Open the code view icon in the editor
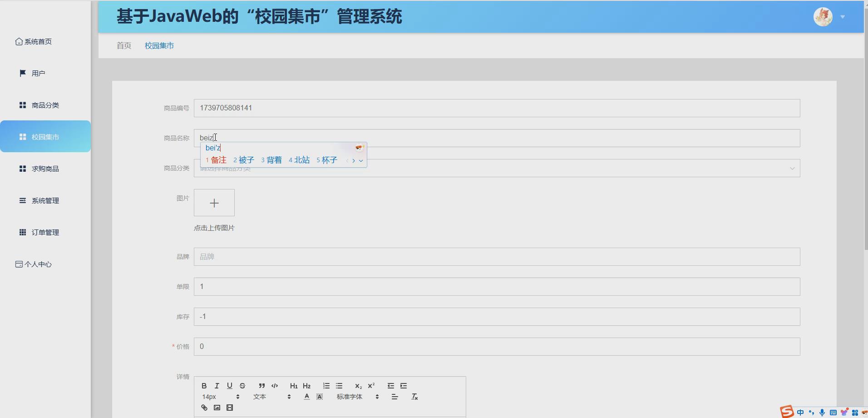 [x=275, y=385]
